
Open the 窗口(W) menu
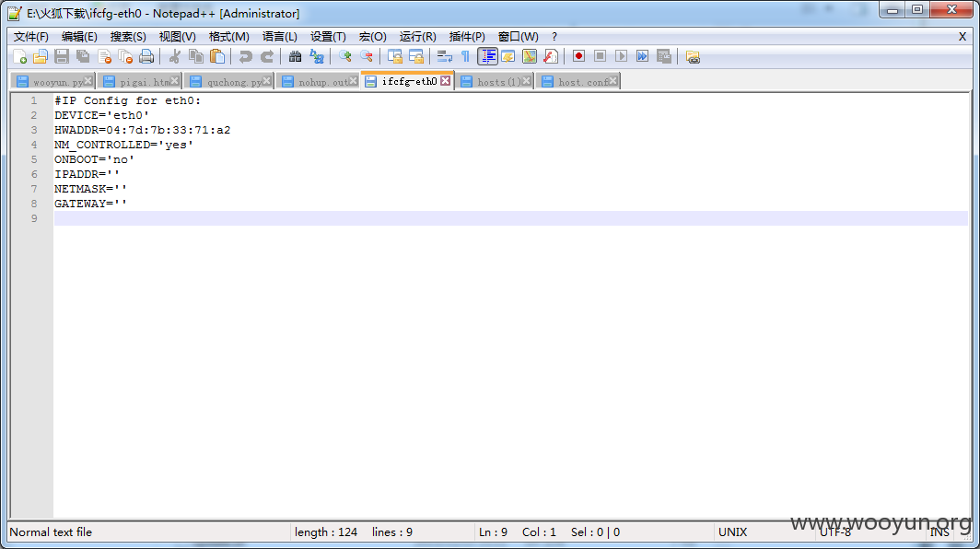[518, 37]
